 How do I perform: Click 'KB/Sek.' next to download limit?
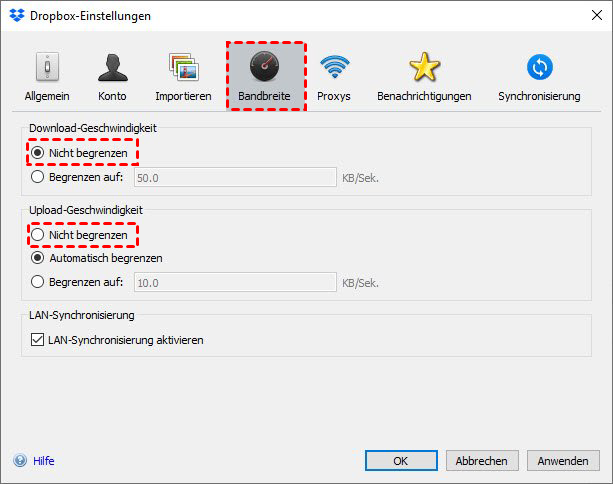pos(360,178)
